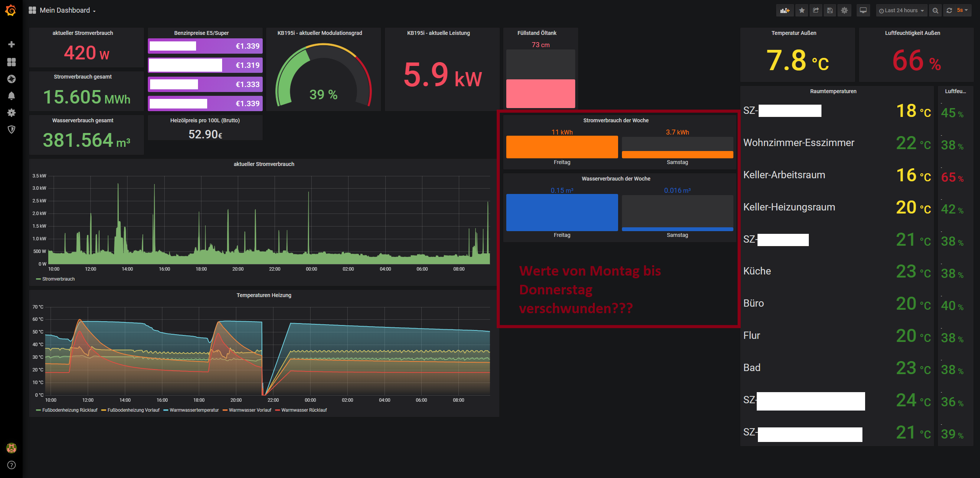Click the €1.319 fuel price bar
980x478 pixels.
click(205, 65)
